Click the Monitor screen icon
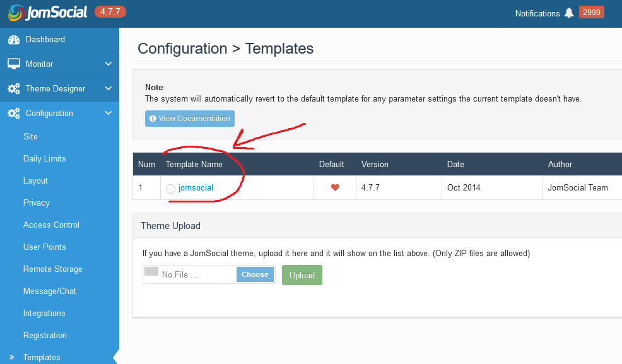Image resolution: width=622 pixels, height=364 pixels. pos(14,64)
